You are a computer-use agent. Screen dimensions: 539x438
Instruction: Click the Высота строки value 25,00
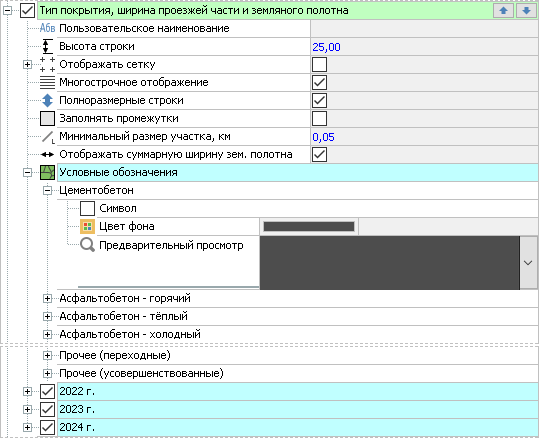click(326, 47)
